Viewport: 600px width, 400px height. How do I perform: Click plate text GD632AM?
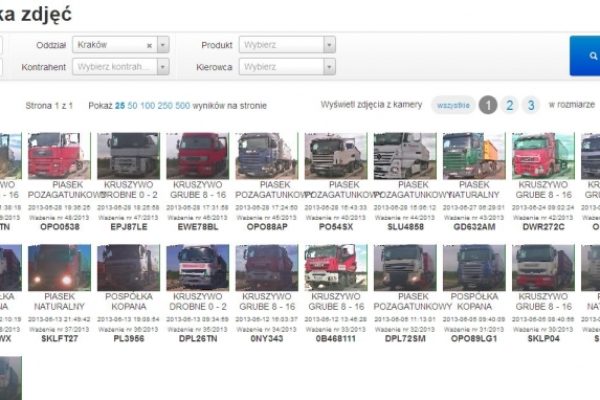474,227
